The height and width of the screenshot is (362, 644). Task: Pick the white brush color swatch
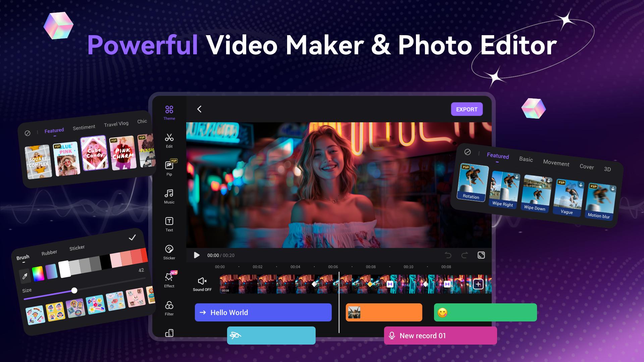coord(64,269)
